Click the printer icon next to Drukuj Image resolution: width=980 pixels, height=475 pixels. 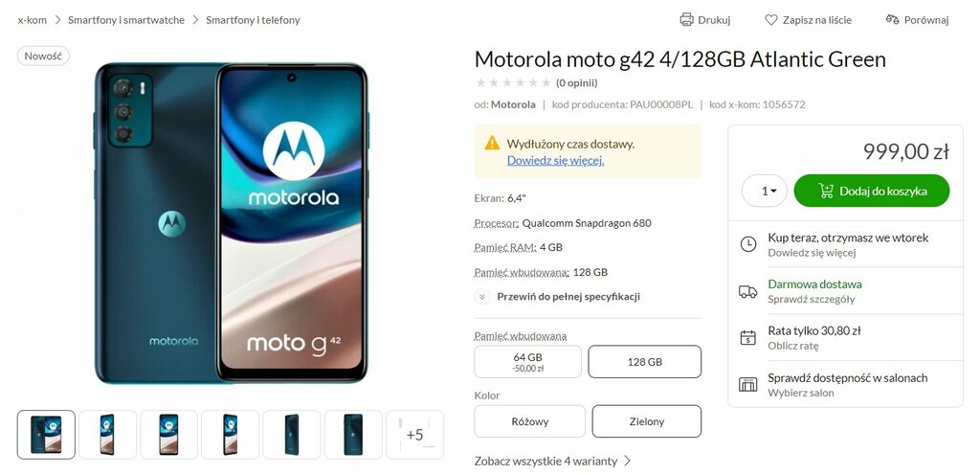[x=686, y=19]
